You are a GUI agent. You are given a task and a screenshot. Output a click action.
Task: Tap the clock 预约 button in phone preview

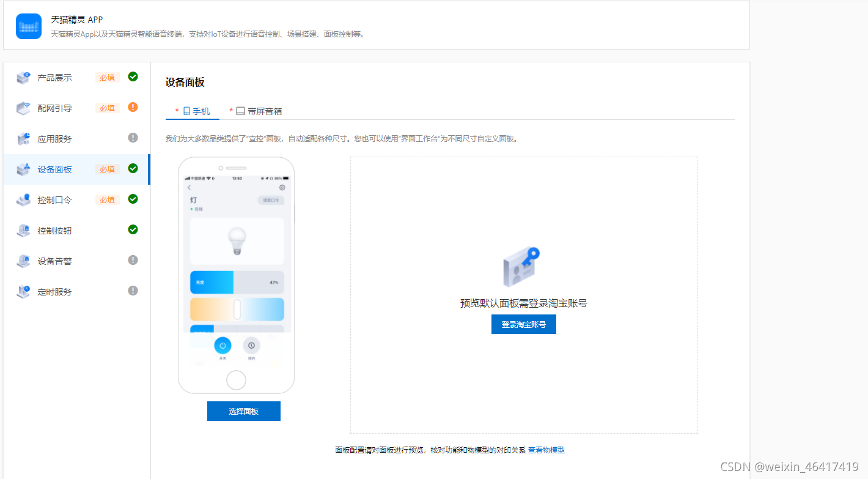click(251, 346)
